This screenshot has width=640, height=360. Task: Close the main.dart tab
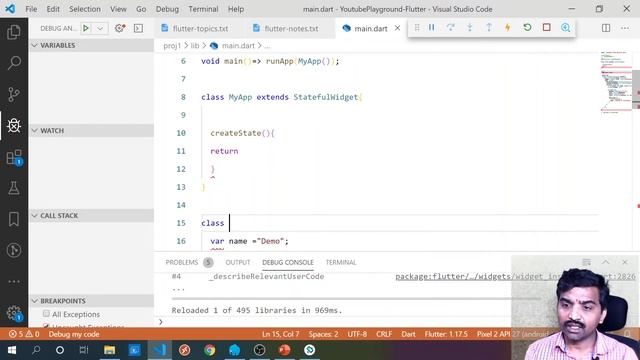click(x=397, y=28)
